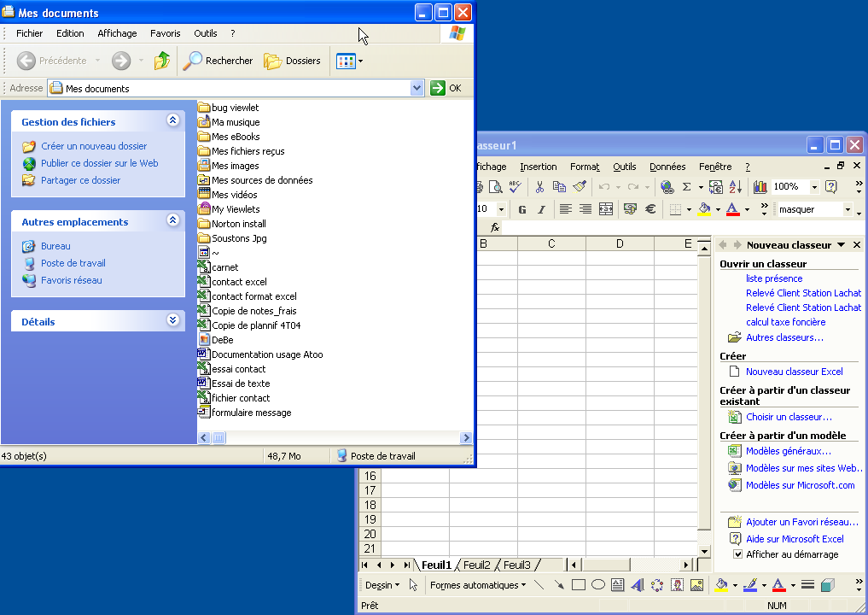Open the Explorer address bar dropdown

(417, 88)
